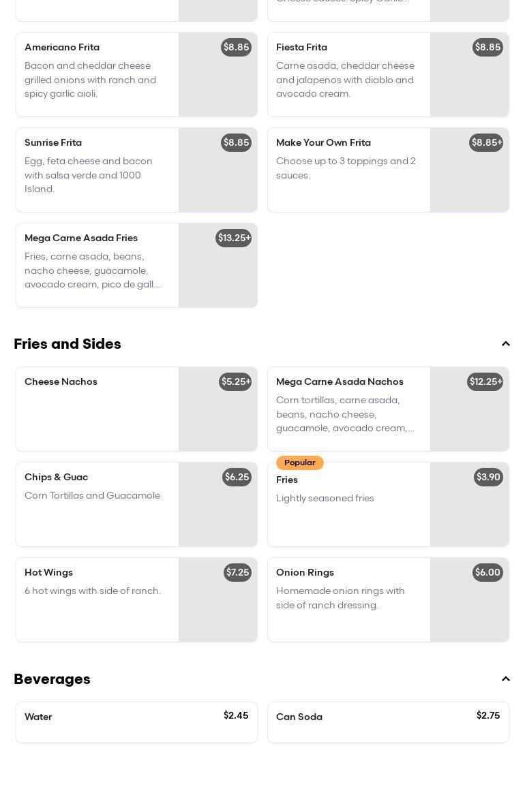Collapse the Beverages section chevron
This screenshot has height=812, width=525.
tap(505, 679)
